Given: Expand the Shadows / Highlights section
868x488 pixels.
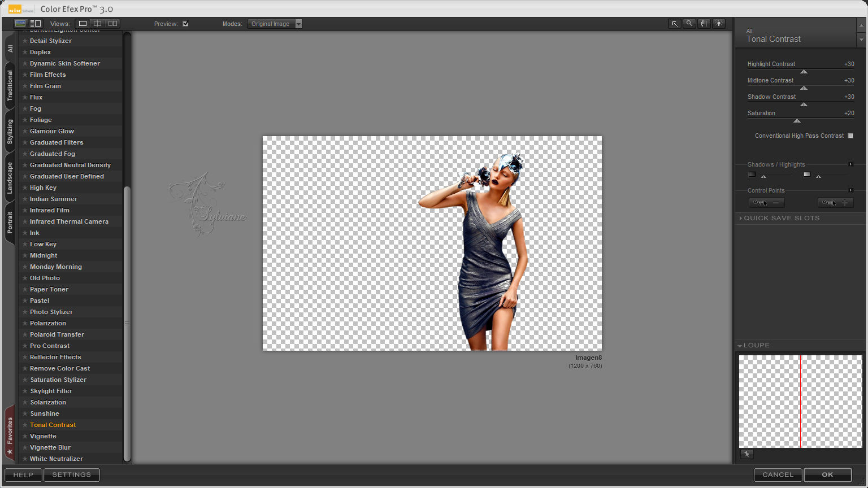Looking at the screenshot, I should click(850, 164).
